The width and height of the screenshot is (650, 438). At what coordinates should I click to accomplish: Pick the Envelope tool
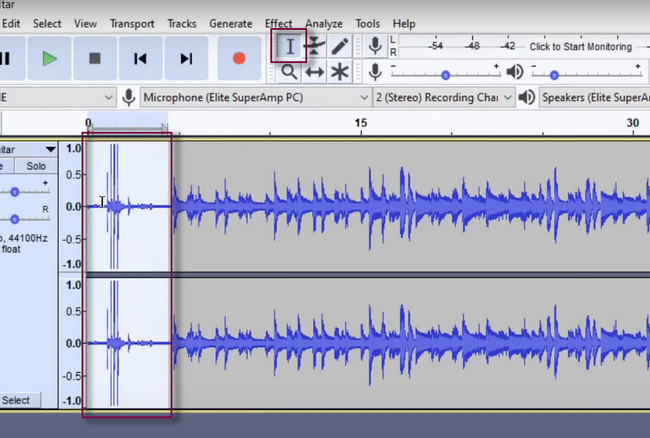[314, 46]
